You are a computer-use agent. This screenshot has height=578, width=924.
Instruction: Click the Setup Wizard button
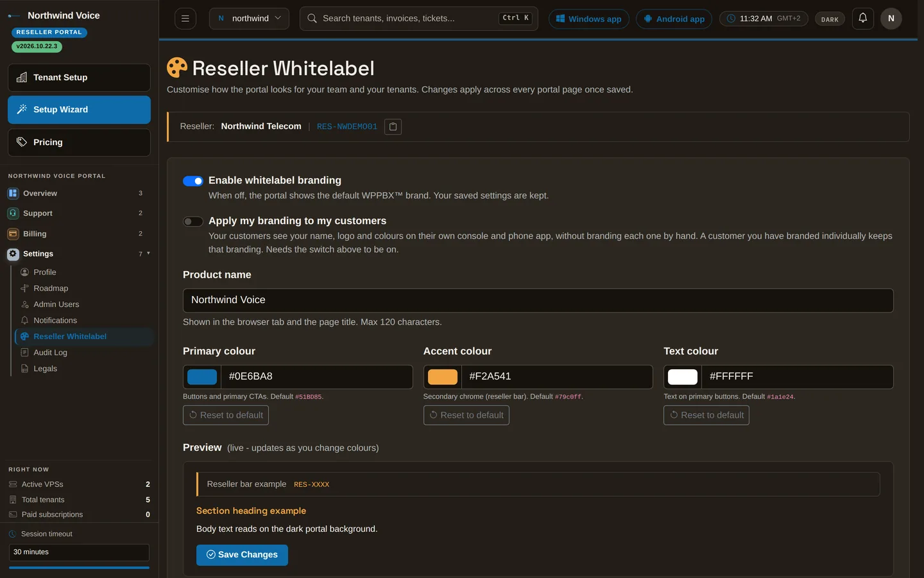pyautogui.click(x=79, y=110)
